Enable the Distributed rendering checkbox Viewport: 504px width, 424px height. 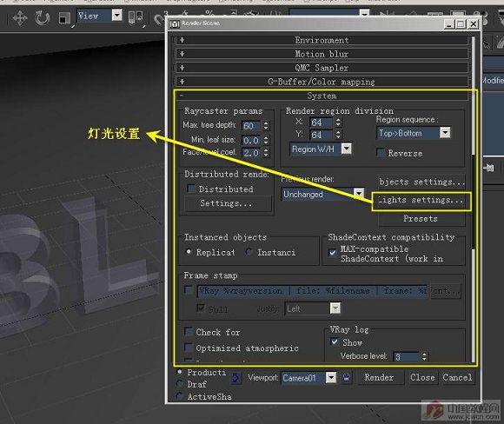coord(191,189)
